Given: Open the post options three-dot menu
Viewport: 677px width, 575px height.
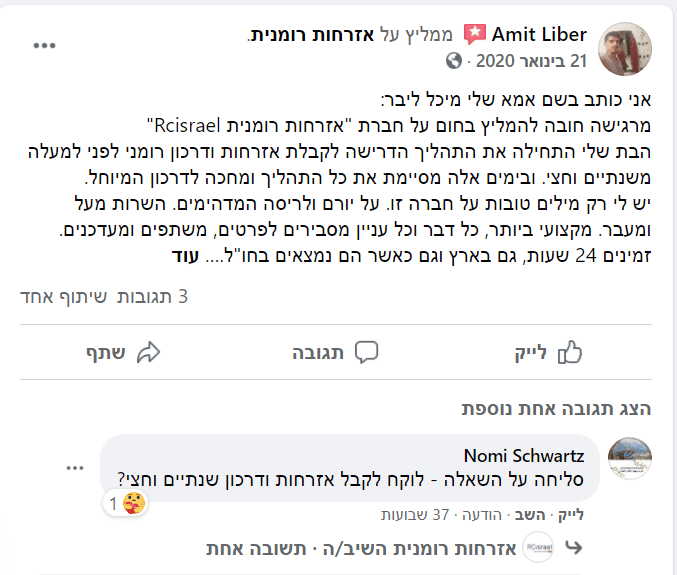Looking at the screenshot, I should 45,46.
